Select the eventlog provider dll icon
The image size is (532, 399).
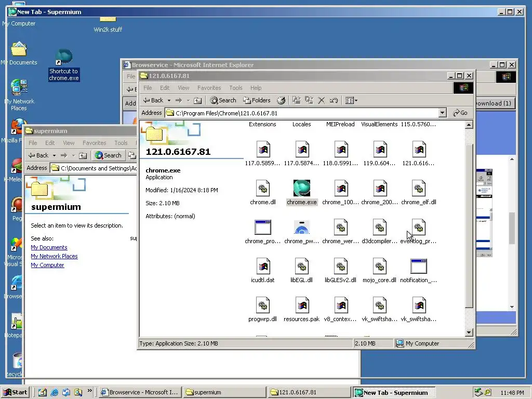[419, 227]
